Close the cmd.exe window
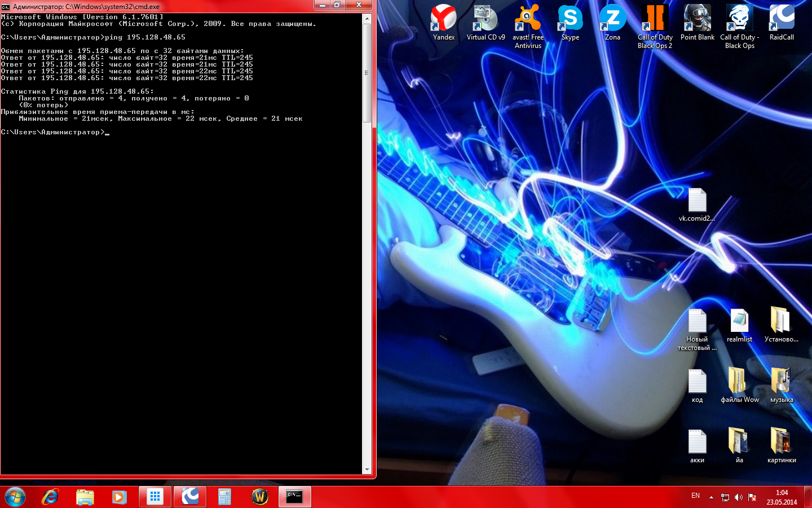 pos(359,5)
